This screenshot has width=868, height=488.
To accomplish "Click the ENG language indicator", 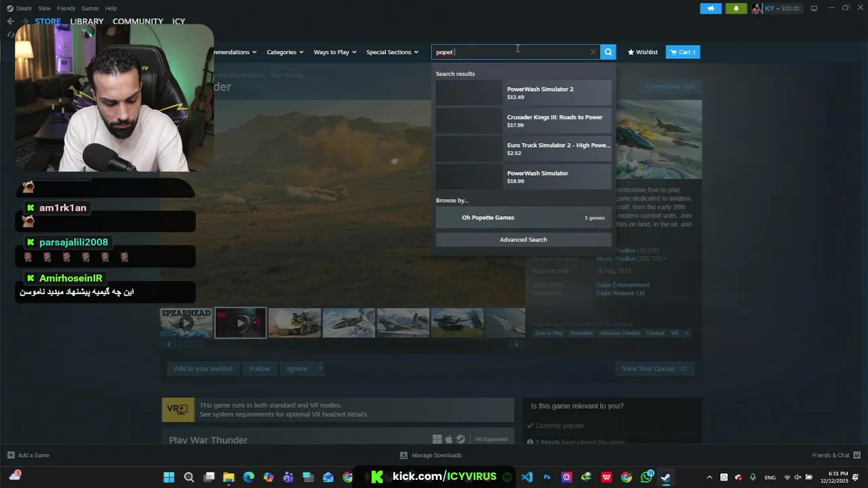I will click(x=770, y=477).
